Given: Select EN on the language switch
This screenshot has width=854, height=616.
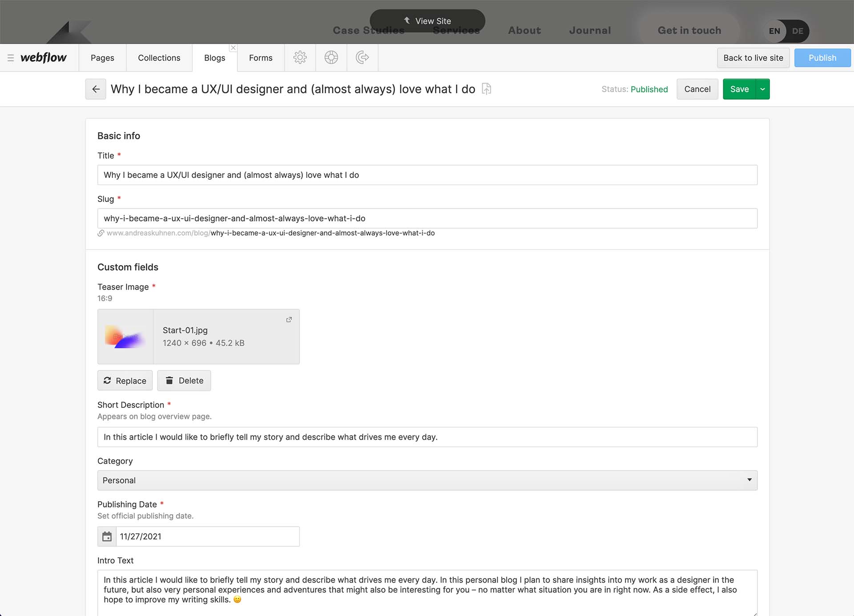Looking at the screenshot, I should (x=774, y=31).
